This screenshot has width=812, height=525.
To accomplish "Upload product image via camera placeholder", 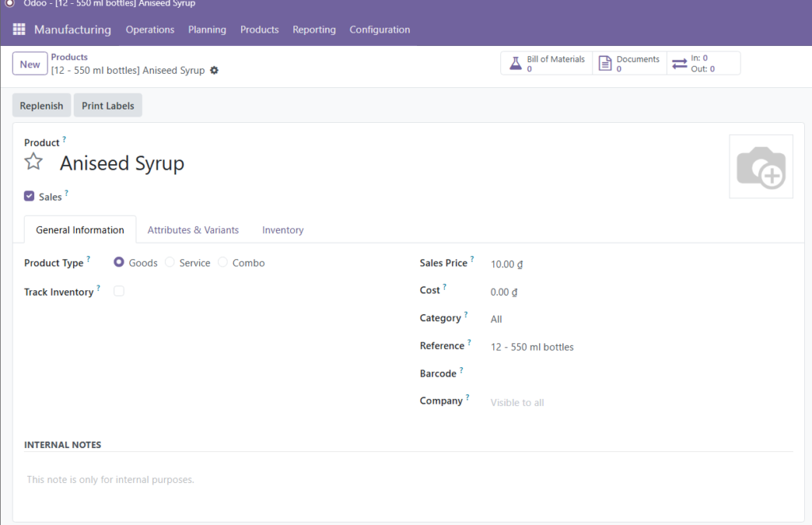I will [760, 167].
